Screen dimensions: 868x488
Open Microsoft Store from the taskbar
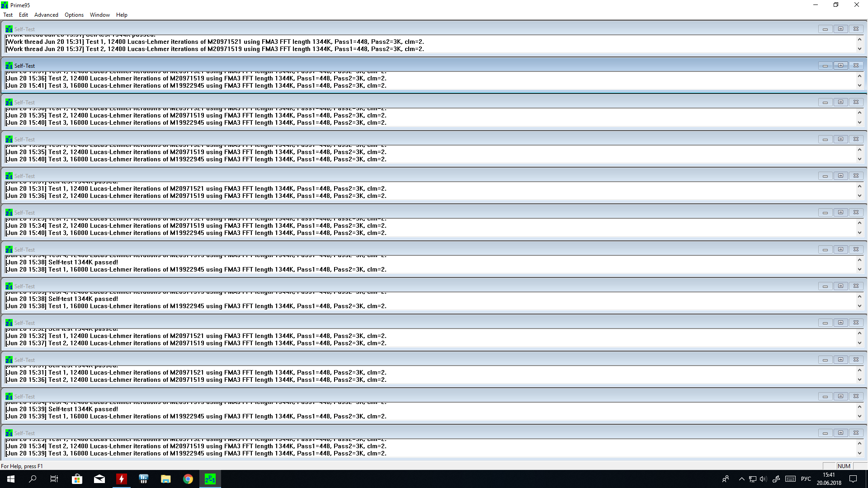77,479
